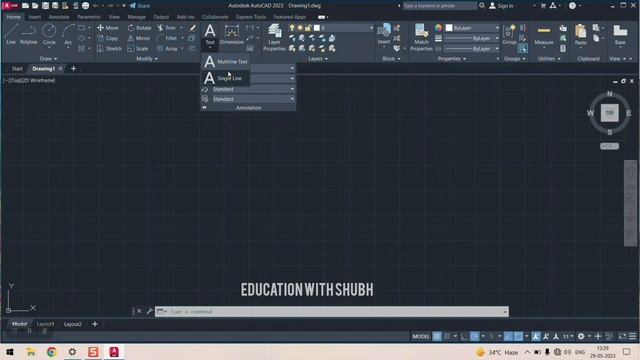
Task: Click MODEL space toggle in status bar
Action: [421, 336]
